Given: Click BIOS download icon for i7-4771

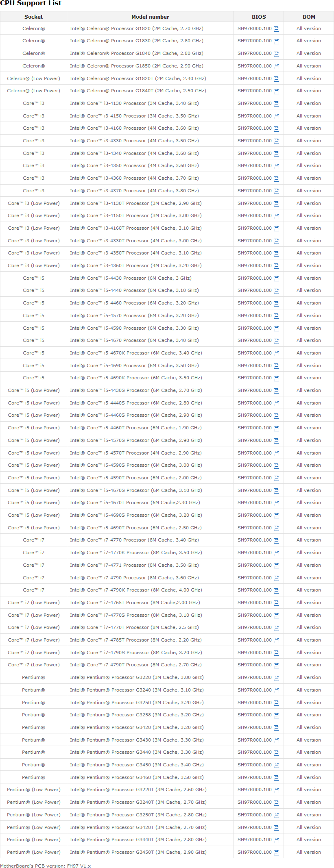Looking at the screenshot, I should coord(277,566).
